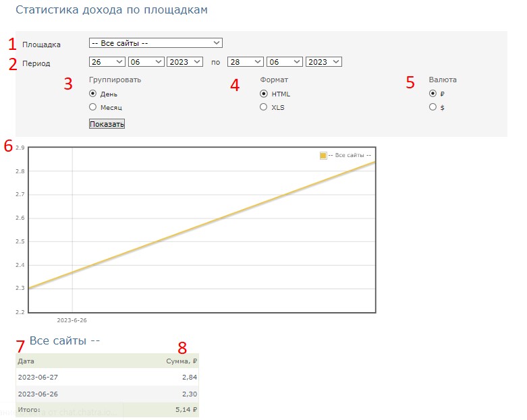
Task: Click the Дата column header
Action: coord(26,361)
